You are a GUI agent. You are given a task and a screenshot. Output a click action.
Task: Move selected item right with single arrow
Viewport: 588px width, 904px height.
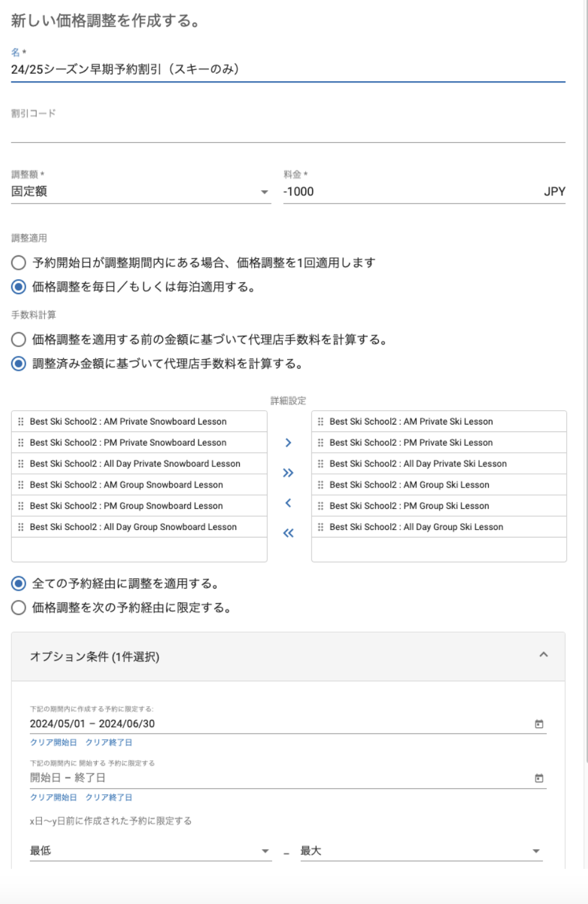point(288,443)
